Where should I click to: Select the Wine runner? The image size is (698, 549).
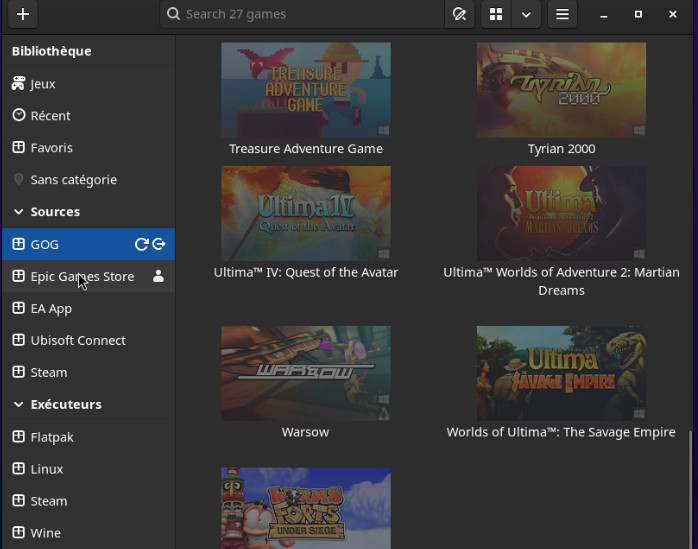(45, 533)
